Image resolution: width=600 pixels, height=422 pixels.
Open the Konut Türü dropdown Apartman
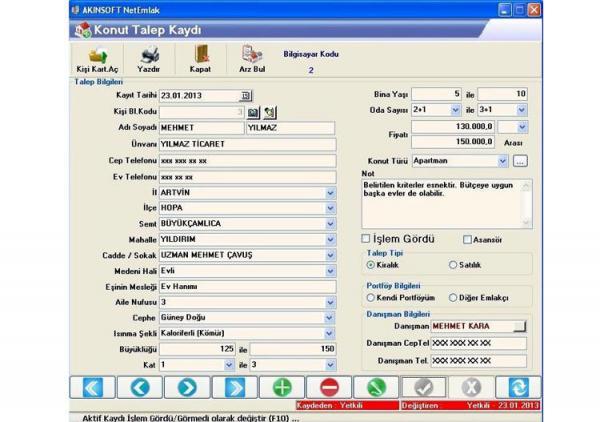tap(503, 161)
